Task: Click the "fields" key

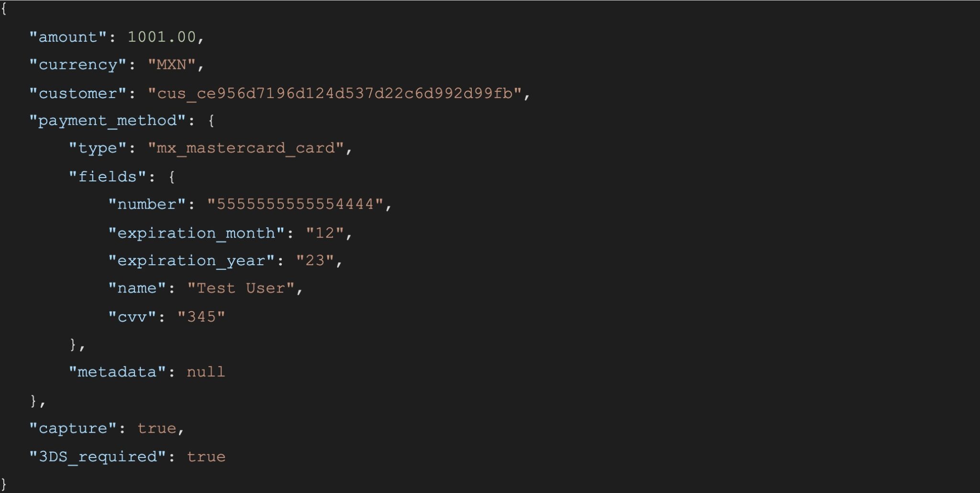Action: pos(107,177)
